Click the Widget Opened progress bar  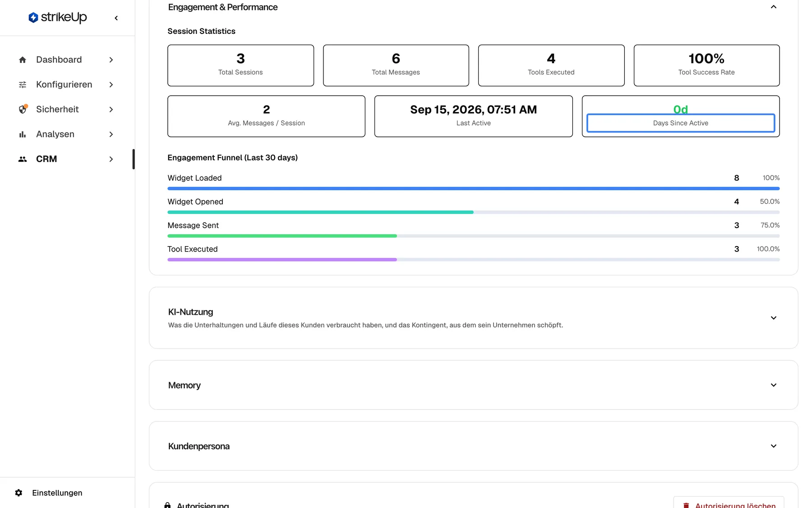click(x=473, y=212)
